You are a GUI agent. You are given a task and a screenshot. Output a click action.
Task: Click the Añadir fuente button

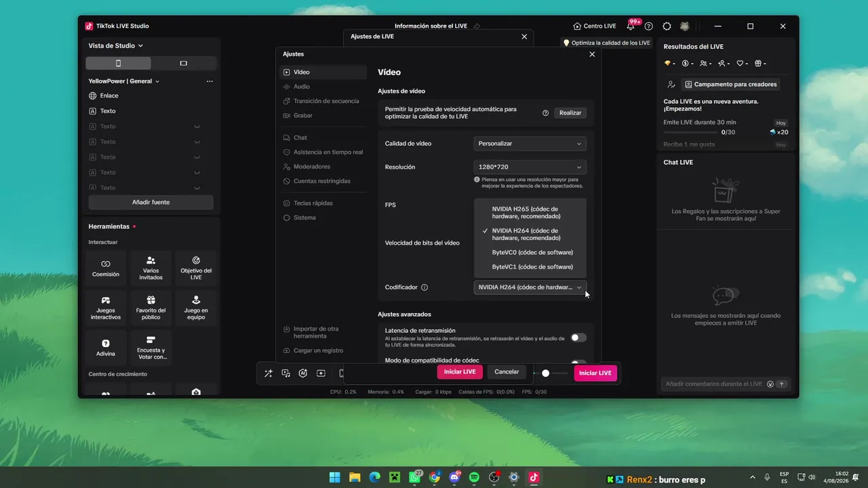click(151, 202)
